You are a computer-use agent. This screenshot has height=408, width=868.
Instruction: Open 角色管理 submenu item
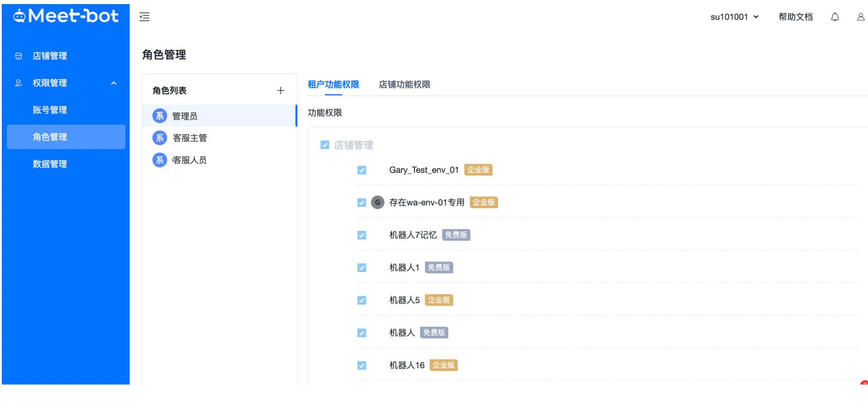coord(66,137)
